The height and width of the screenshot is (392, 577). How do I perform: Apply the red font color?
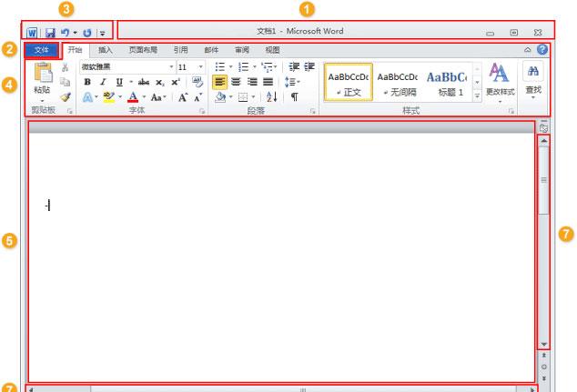point(133,97)
